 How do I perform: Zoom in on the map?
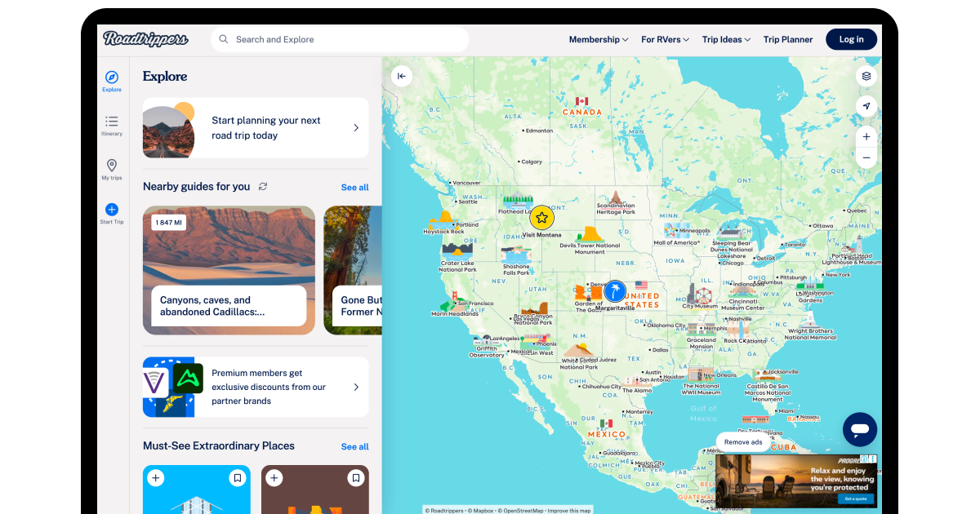tap(866, 136)
